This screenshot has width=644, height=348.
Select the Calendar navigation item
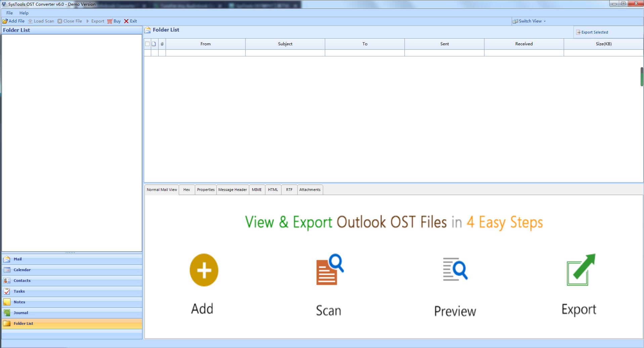72,270
